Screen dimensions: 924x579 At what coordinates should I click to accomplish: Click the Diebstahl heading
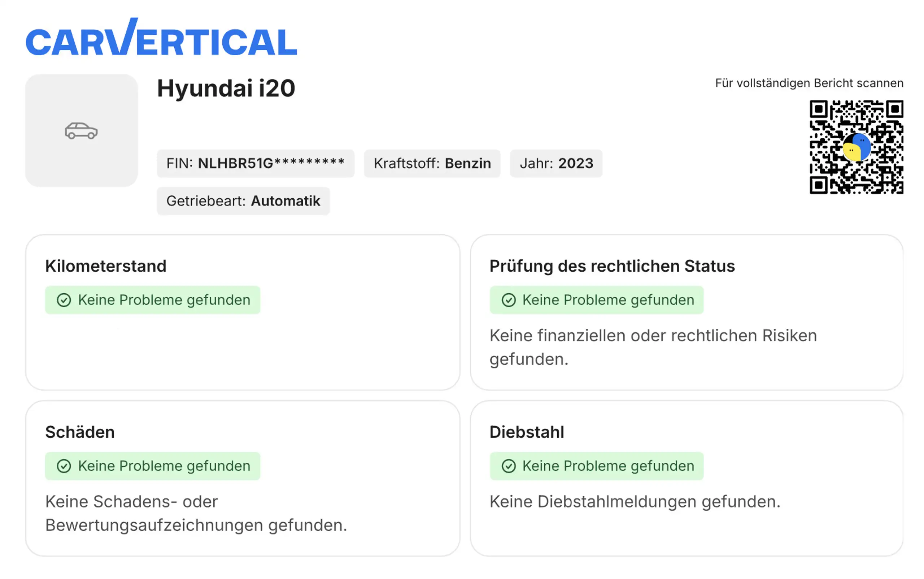pyautogui.click(x=527, y=432)
